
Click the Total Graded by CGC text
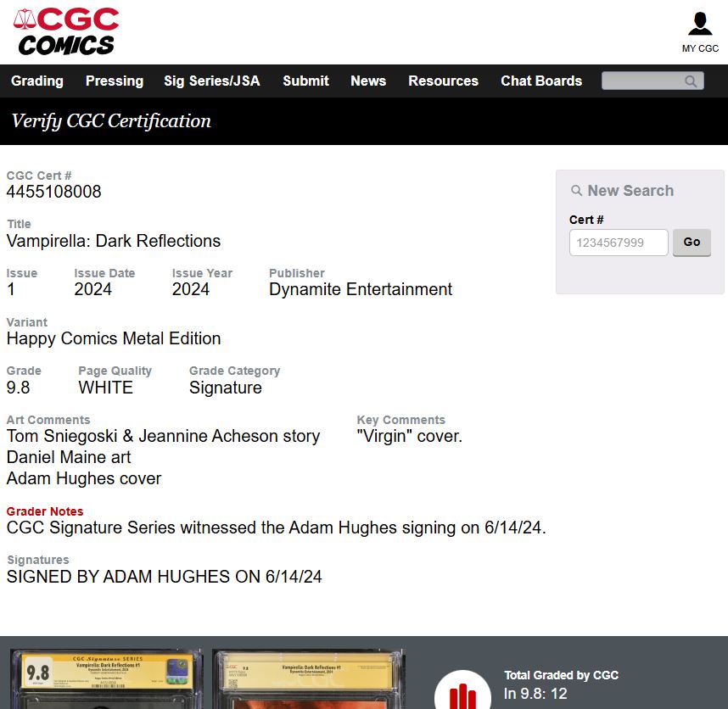[561, 675]
